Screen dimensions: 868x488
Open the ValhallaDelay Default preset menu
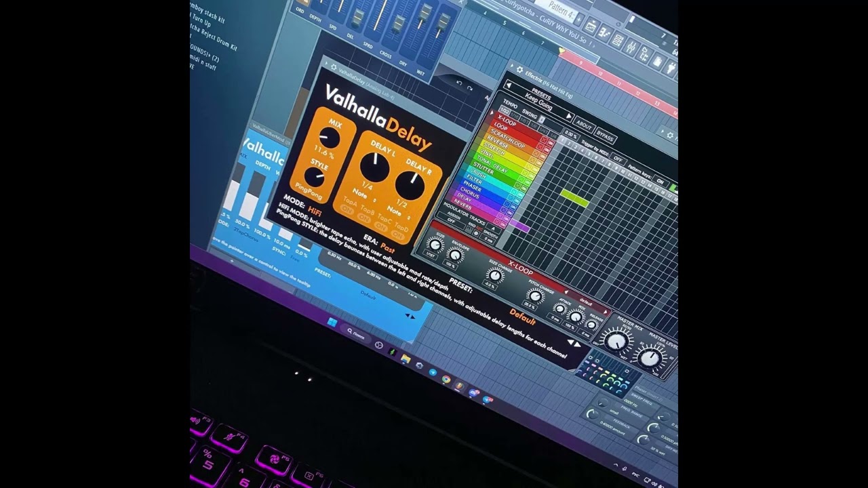point(523,317)
